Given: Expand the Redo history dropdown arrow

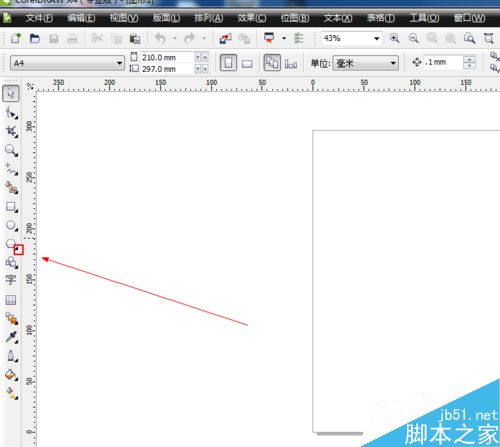Looking at the screenshot, I should point(204,38).
